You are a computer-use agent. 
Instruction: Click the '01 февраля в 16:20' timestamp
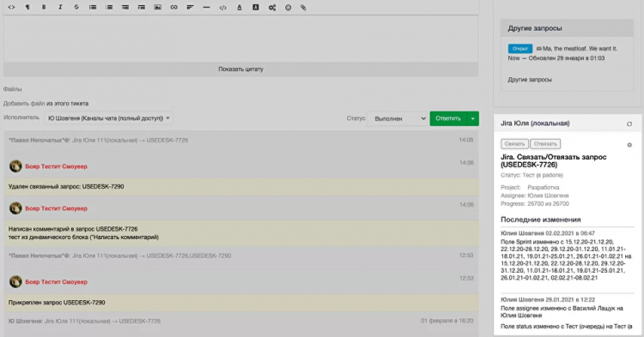[447, 321]
